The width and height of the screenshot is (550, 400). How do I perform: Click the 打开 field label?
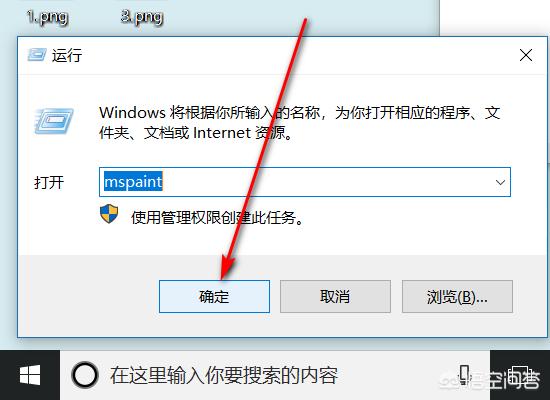point(49,182)
